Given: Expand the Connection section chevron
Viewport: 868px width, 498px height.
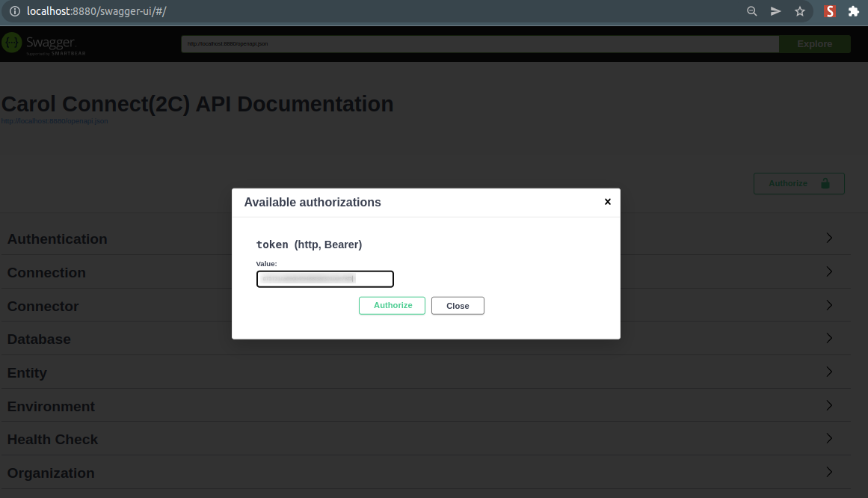Looking at the screenshot, I should tap(828, 272).
